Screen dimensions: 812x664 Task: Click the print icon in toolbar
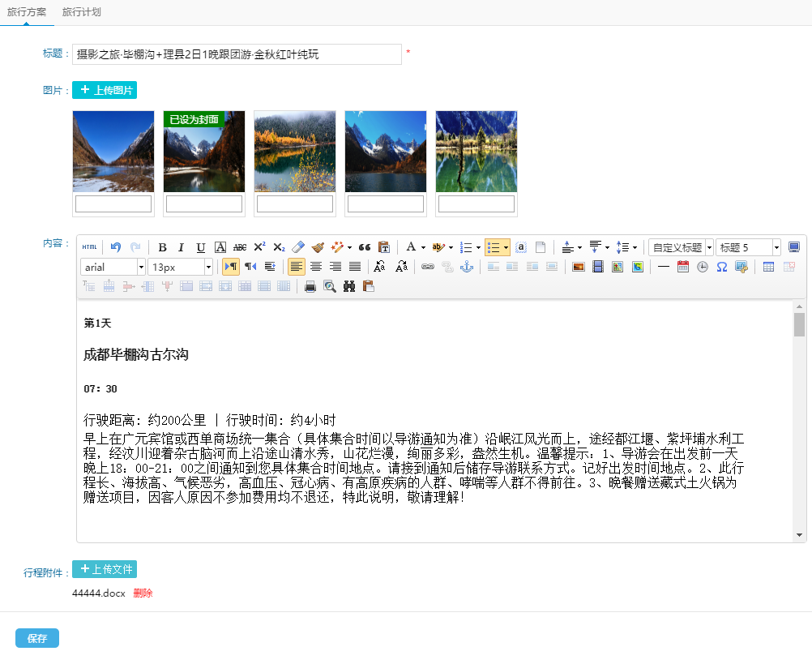(x=310, y=286)
